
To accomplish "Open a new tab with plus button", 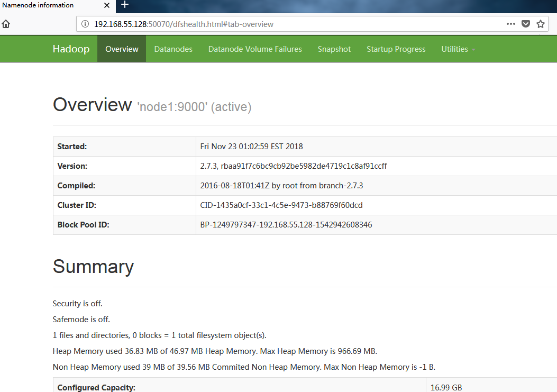I will [x=125, y=5].
